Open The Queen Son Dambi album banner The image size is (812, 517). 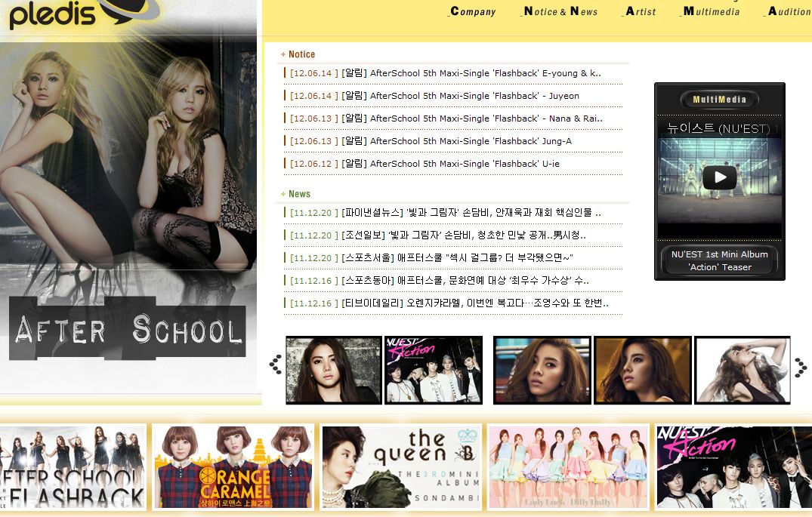click(401, 466)
